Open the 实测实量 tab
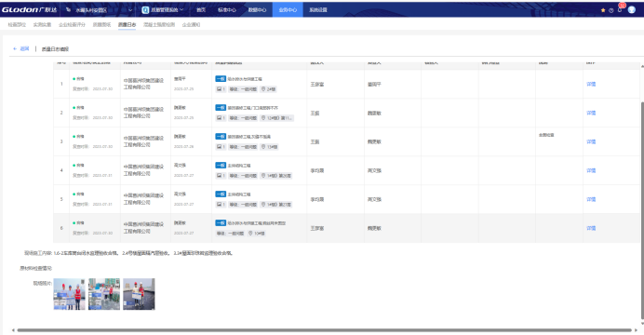Screen dimensions: 644x335 click(x=42, y=24)
